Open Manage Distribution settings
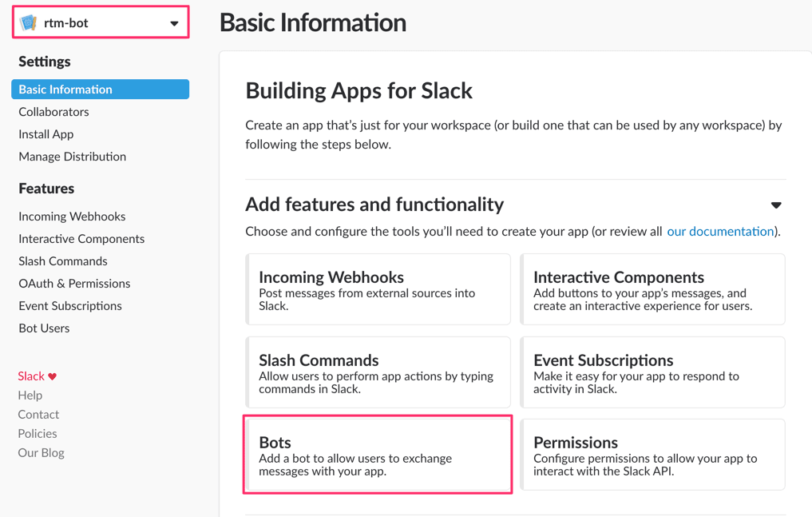This screenshot has height=517, width=812. click(72, 156)
